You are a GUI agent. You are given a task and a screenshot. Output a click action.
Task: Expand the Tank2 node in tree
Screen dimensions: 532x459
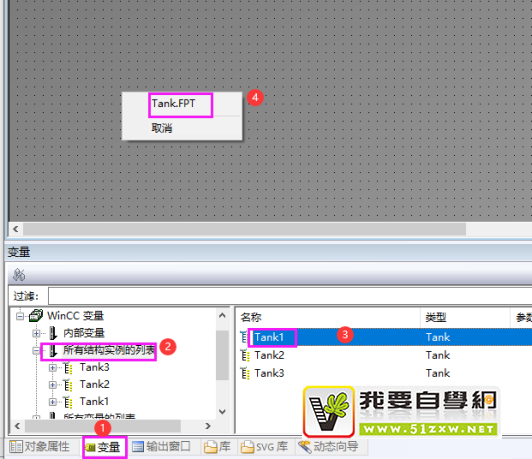point(53,385)
